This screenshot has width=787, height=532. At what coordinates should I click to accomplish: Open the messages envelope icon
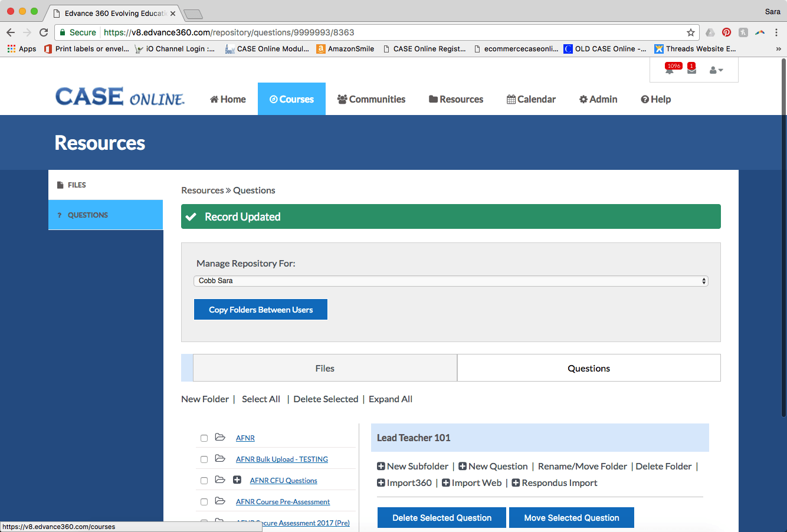691,70
